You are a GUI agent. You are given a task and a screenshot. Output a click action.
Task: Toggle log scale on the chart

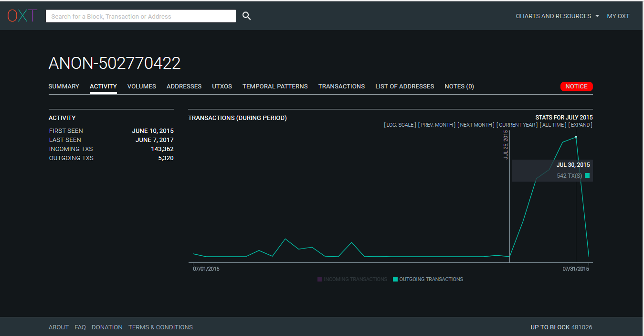tap(400, 125)
